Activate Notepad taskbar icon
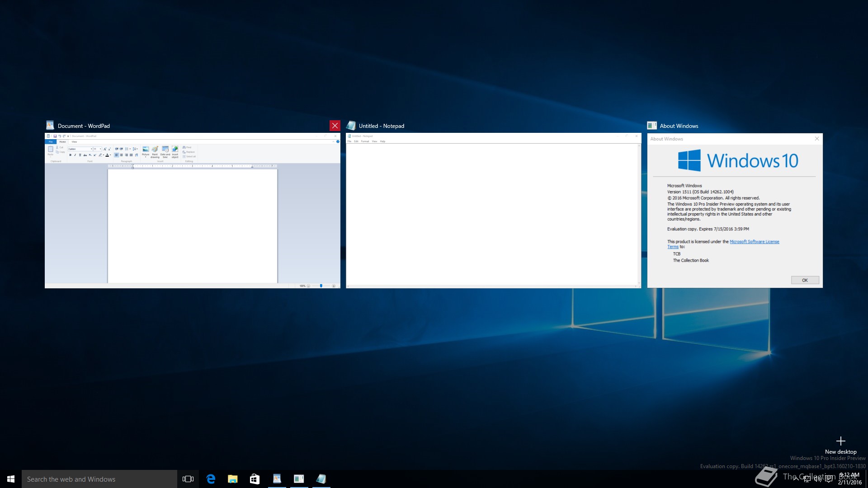Viewport: 868px width, 488px height. pos(321,479)
